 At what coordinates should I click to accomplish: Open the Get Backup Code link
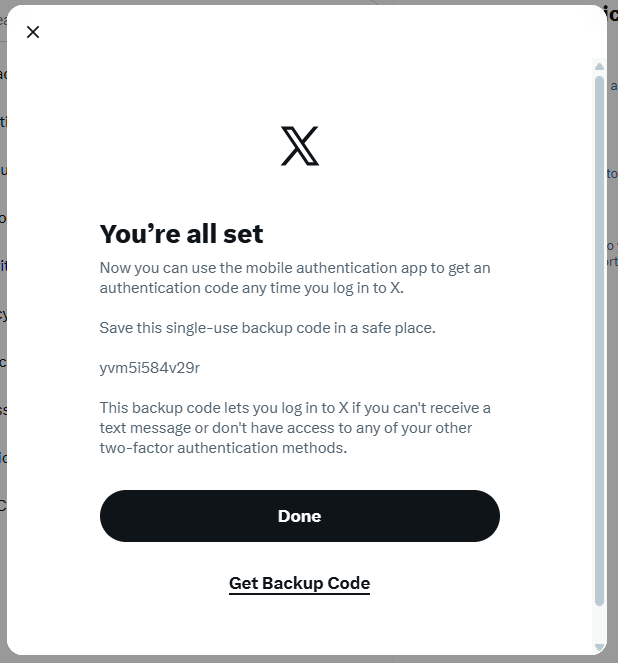pos(299,583)
